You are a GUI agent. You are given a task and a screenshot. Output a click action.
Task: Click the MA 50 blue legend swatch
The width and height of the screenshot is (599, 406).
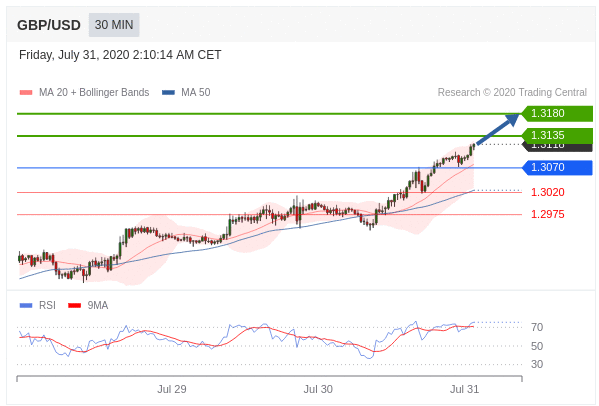tap(168, 92)
